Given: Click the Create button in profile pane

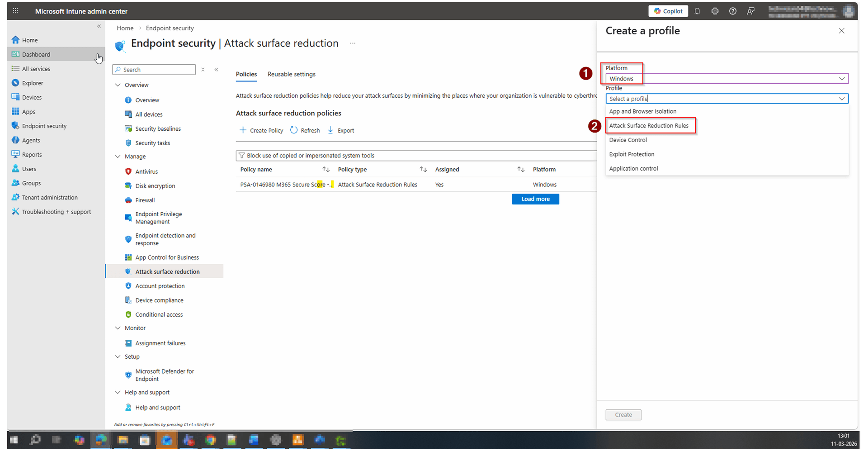Looking at the screenshot, I should pos(623,415).
